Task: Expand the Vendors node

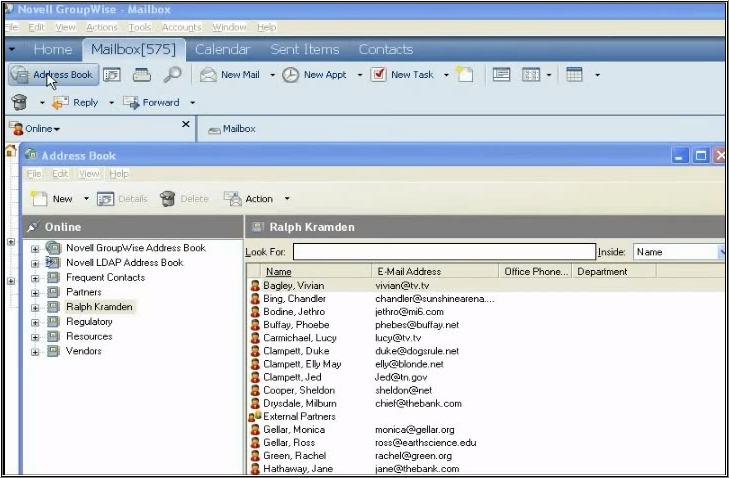Action: tap(35, 352)
